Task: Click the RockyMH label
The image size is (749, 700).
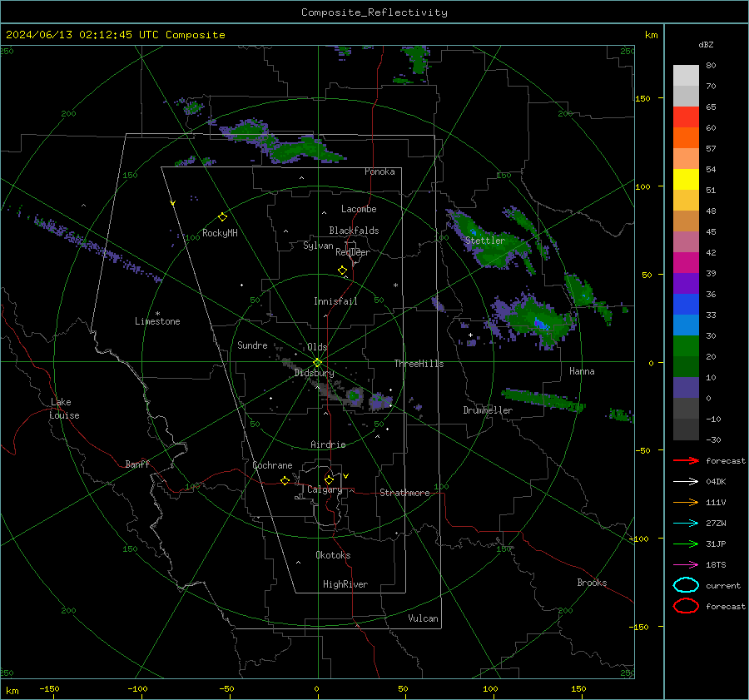Action: pos(220,233)
